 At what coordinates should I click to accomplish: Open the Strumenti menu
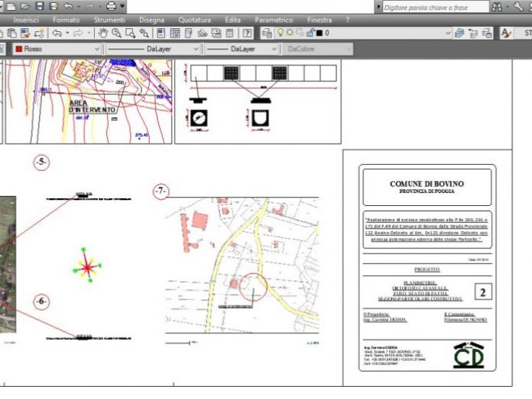(109, 20)
